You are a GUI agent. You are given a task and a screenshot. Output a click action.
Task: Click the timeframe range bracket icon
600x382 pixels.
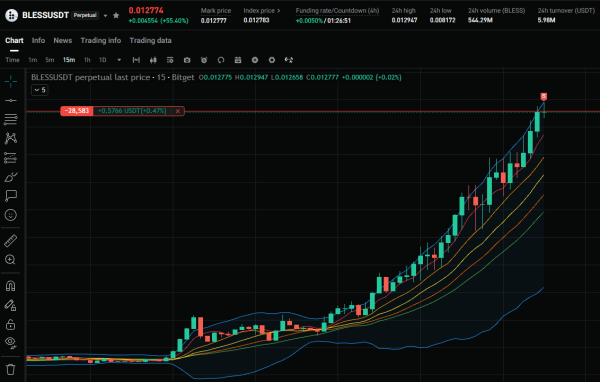click(136, 60)
